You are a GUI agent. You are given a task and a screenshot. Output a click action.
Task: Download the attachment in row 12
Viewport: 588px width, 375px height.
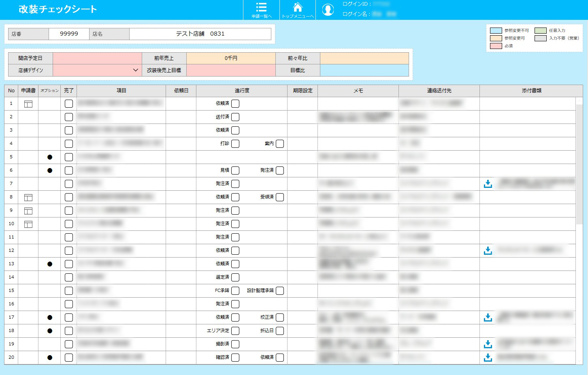point(488,251)
